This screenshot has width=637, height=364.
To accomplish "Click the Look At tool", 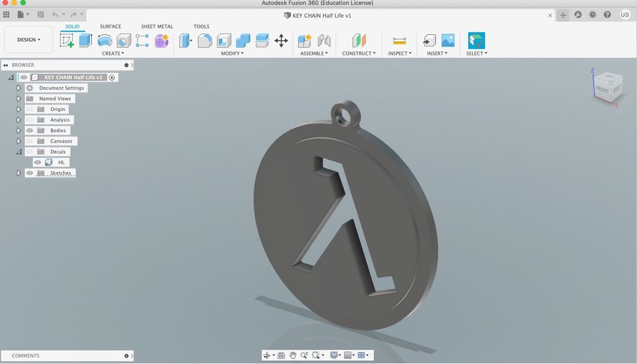I will [x=281, y=356].
